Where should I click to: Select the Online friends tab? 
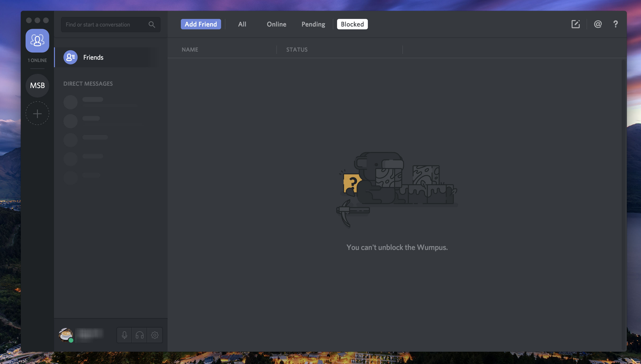tap(276, 24)
